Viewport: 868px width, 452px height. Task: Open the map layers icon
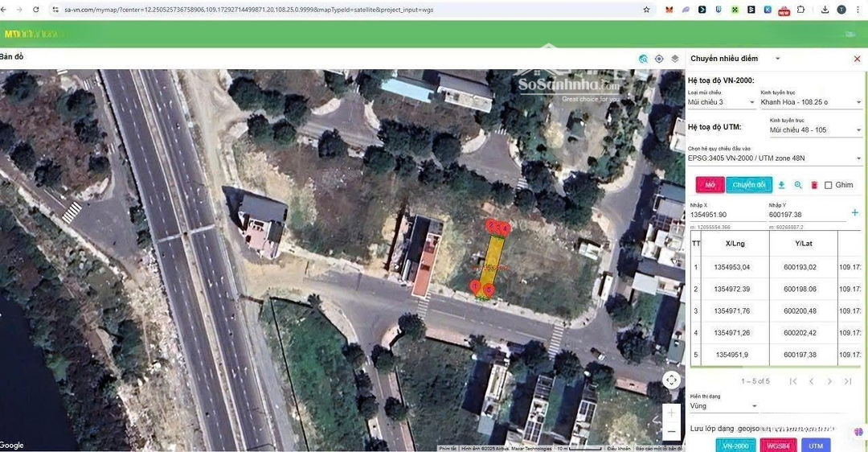(675, 59)
